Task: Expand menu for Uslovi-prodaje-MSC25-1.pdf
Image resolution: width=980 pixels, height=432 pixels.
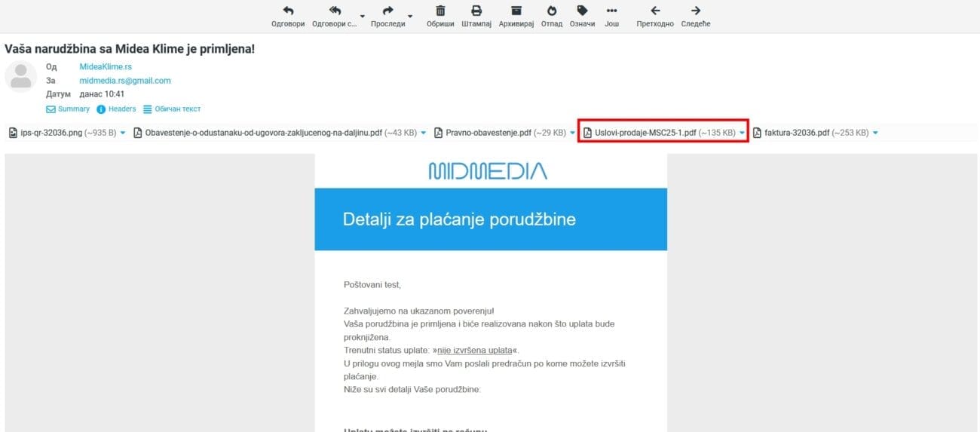Action: tap(742, 133)
